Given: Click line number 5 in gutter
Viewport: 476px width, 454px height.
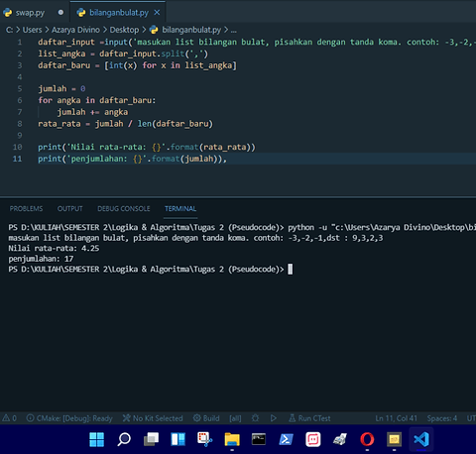Looking at the screenshot, I should [20, 89].
